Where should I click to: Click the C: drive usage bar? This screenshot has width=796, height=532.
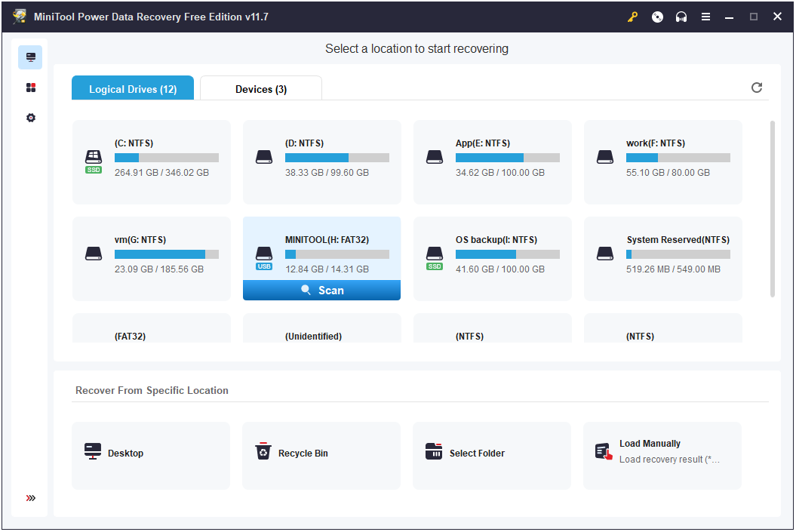click(x=167, y=158)
